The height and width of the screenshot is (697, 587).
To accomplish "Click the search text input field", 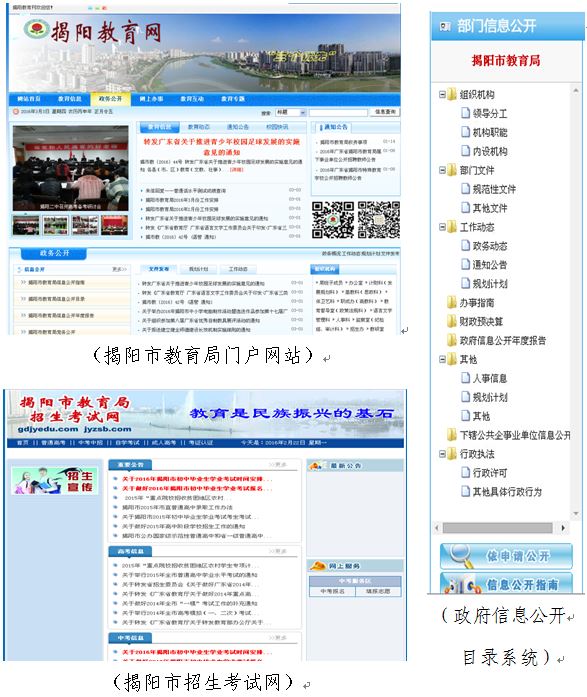I will [338, 112].
